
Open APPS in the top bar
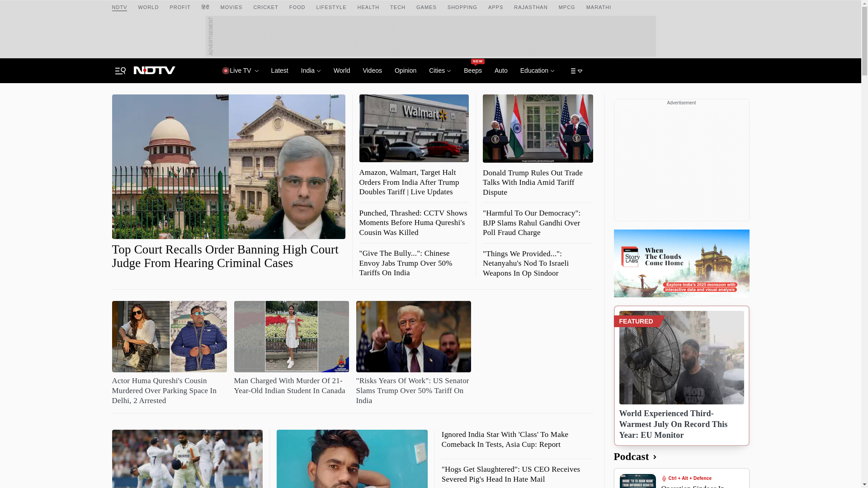[x=495, y=8]
